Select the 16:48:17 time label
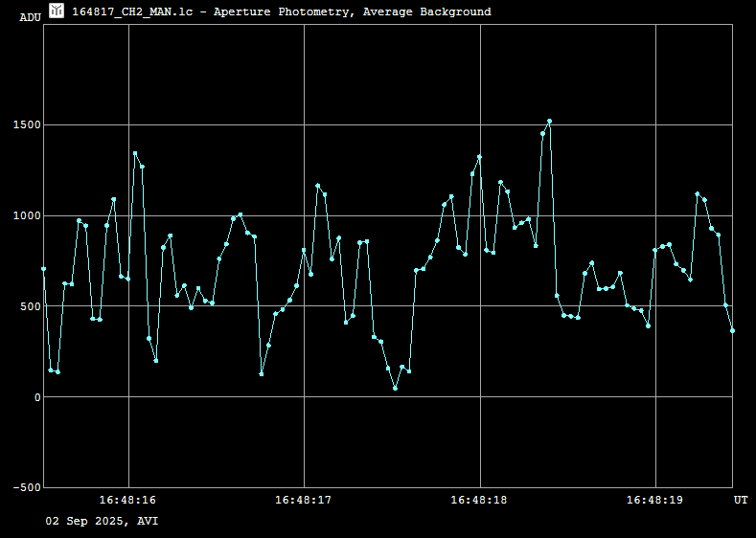Image resolution: width=756 pixels, height=538 pixels. [304, 500]
